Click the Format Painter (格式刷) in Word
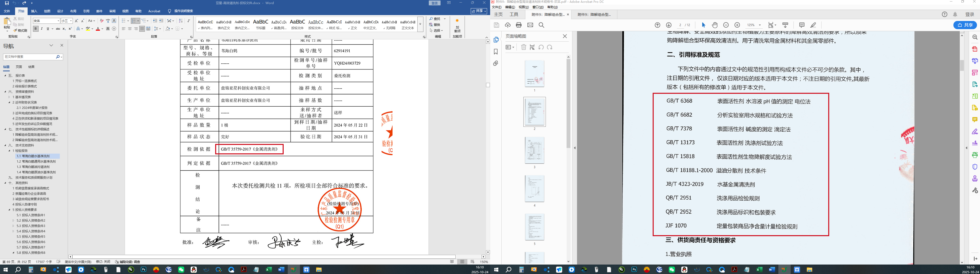Screen dimensions: 980x274 point(20,30)
